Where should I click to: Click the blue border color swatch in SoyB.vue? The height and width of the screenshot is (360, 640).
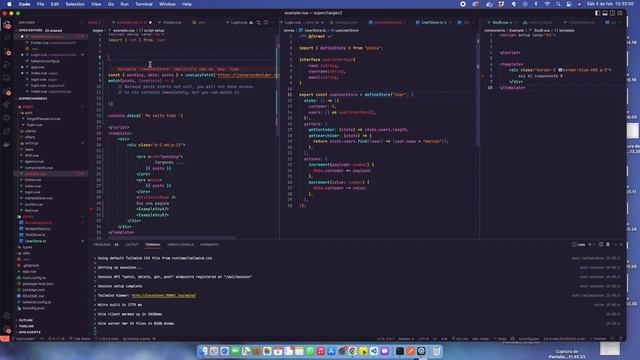[x=560, y=70]
